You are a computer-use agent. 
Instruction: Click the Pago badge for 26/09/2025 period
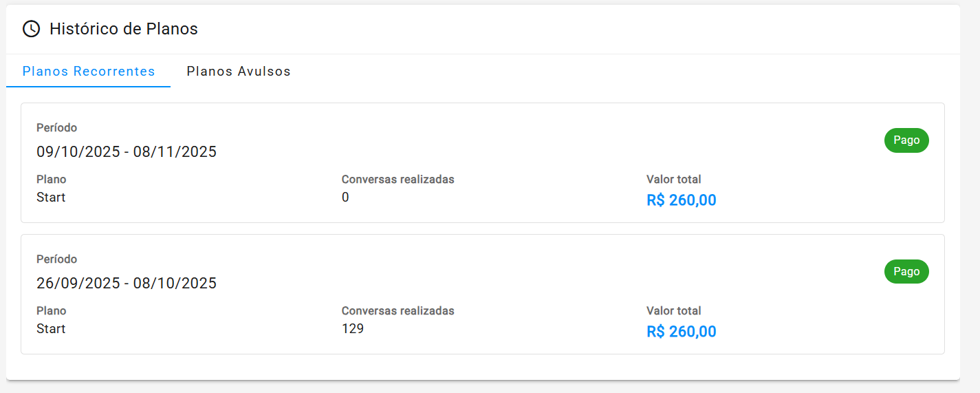point(906,272)
